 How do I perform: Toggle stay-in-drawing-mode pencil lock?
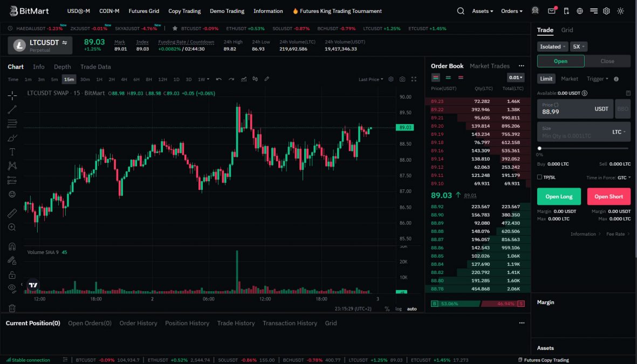(x=12, y=260)
